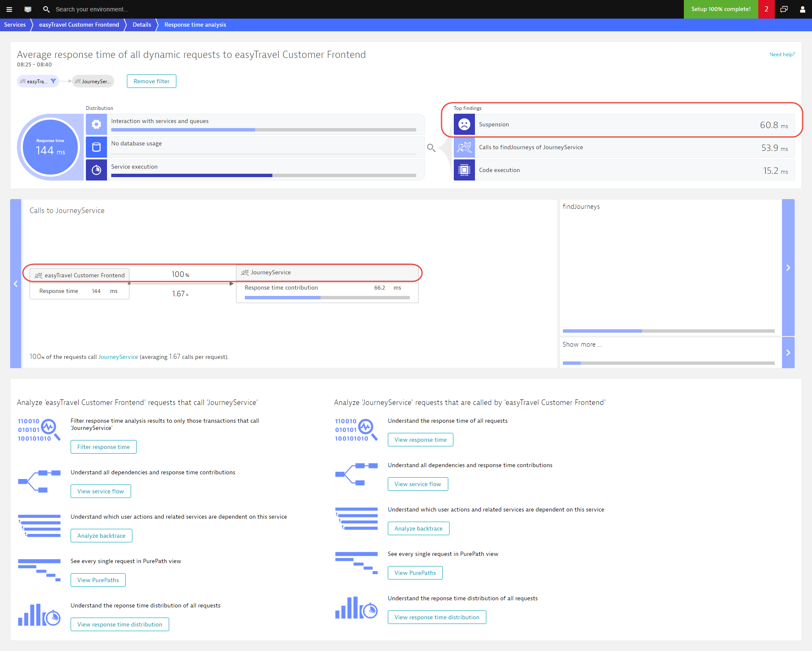Click the Service execution stopwatch icon
The width and height of the screenshot is (812, 651).
pyautogui.click(x=96, y=170)
